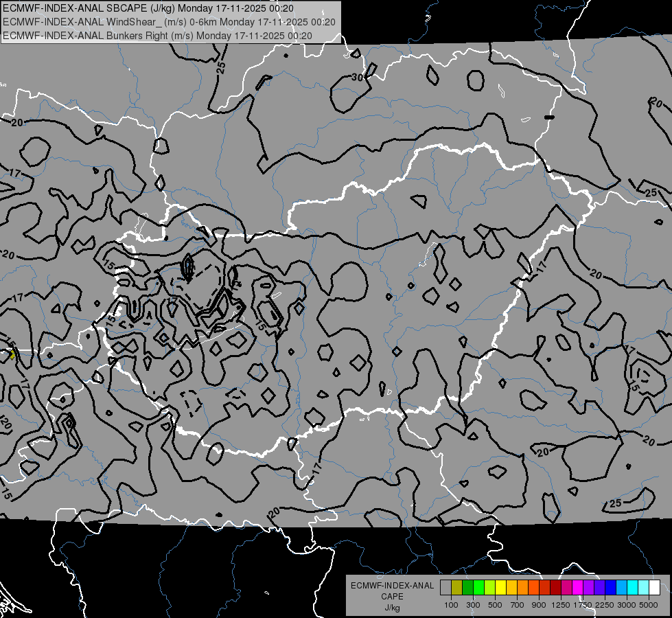Click the 700 legend value
The width and height of the screenshot is (672, 618).
[x=518, y=605]
